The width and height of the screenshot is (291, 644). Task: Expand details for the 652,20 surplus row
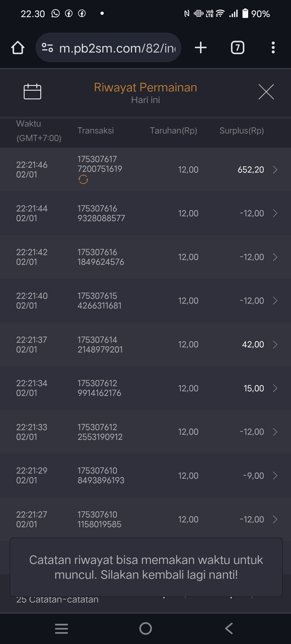coord(275,170)
